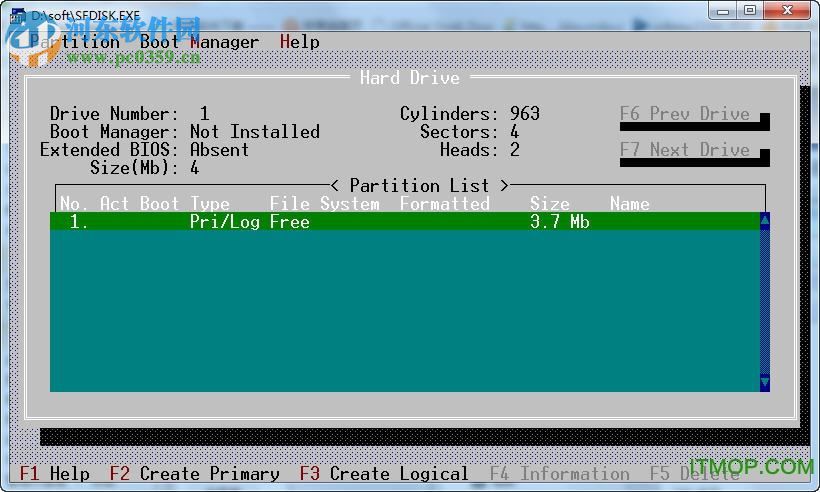The width and height of the screenshot is (820, 492).
Task: Open the Boot Manager menu
Action: tap(199, 42)
